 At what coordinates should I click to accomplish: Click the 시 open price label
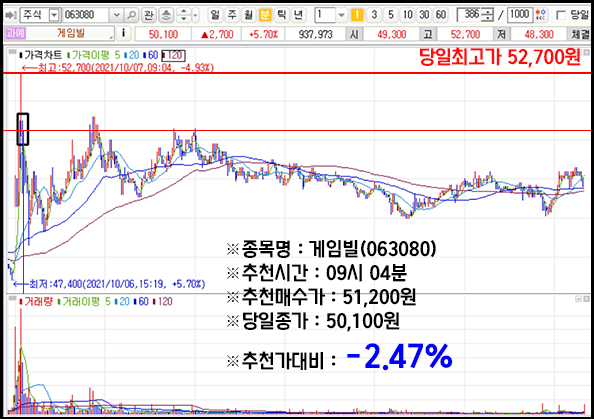click(x=354, y=34)
